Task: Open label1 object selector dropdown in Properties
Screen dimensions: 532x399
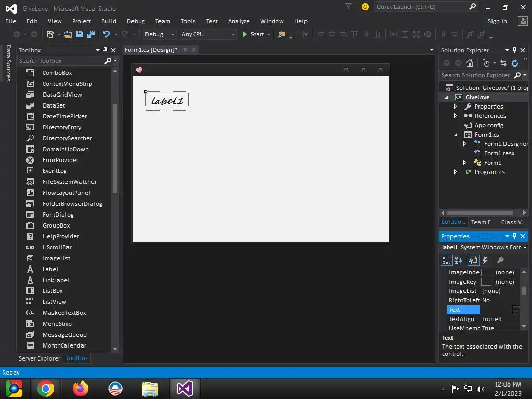Action: [525, 247]
